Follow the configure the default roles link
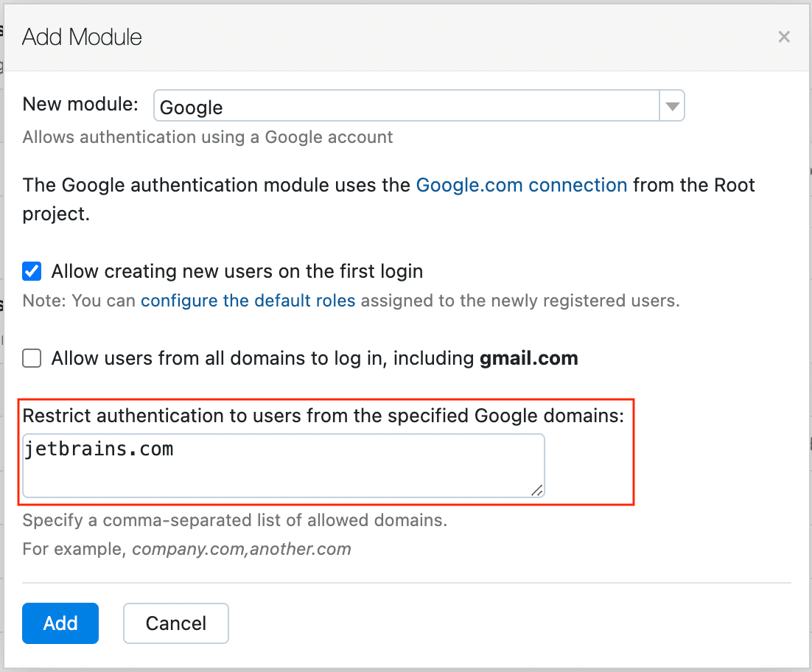 248,301
